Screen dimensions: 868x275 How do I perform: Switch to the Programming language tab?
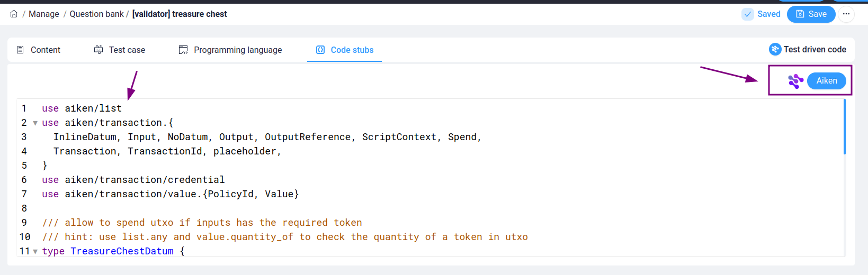pyautogui.click(x=230, y=50)
